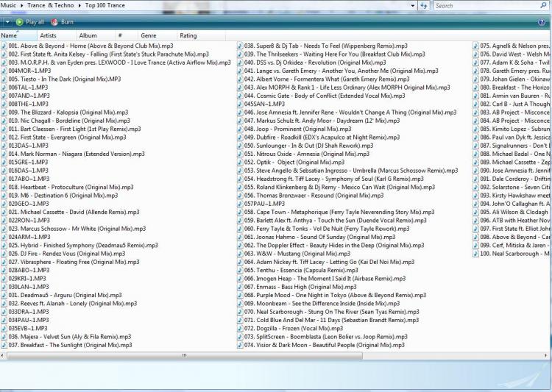
Task: Click the music icon of 004MOR~1.MP3
Action: coord(4,71)
